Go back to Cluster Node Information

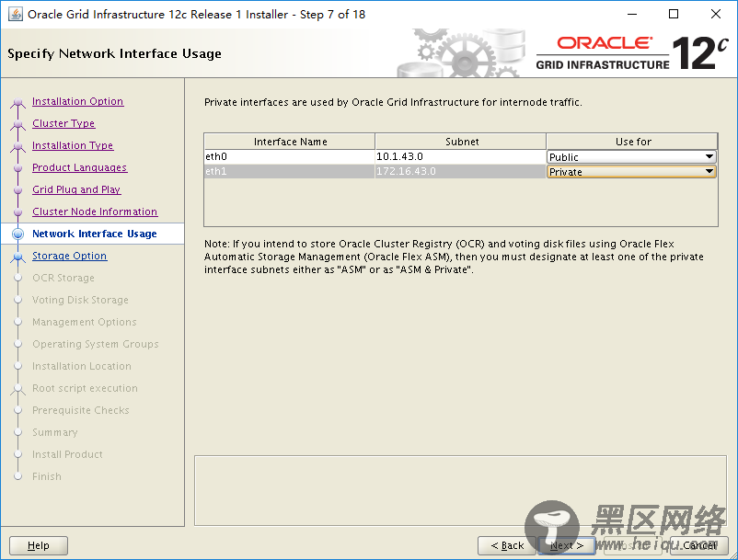click(x=95, y=211)
